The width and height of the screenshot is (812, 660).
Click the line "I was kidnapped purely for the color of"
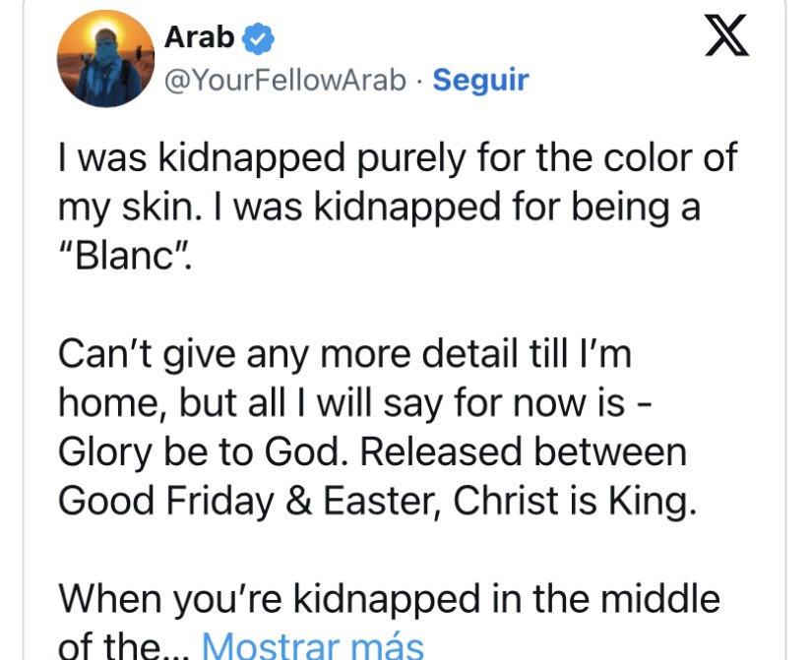pyautogui.click(x=398, y=158)
